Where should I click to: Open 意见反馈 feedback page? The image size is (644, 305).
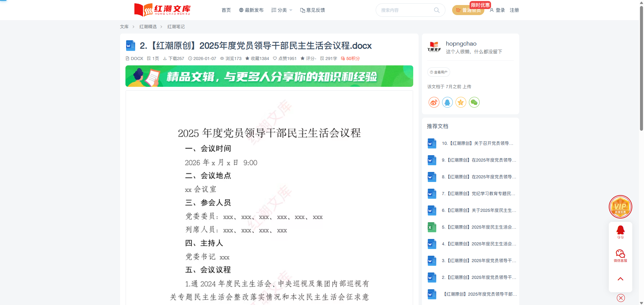click(312, 10)
